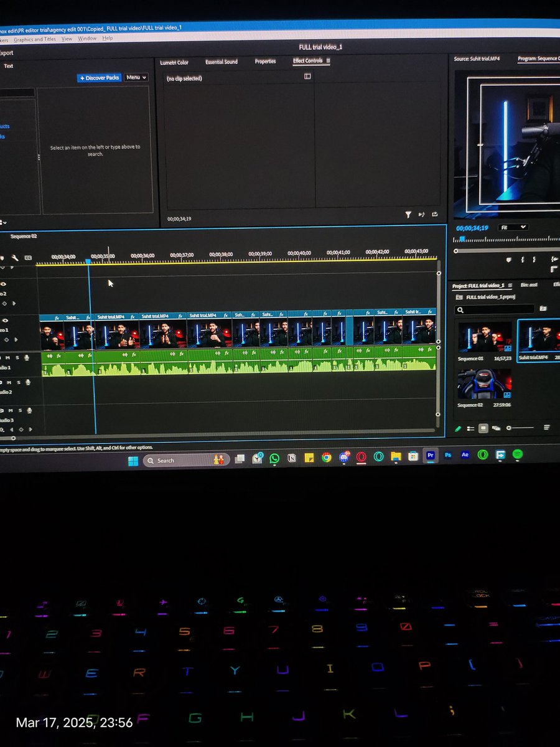
Task: Go to next keyframe on Audio 3
Action: (x=30, y=430)
